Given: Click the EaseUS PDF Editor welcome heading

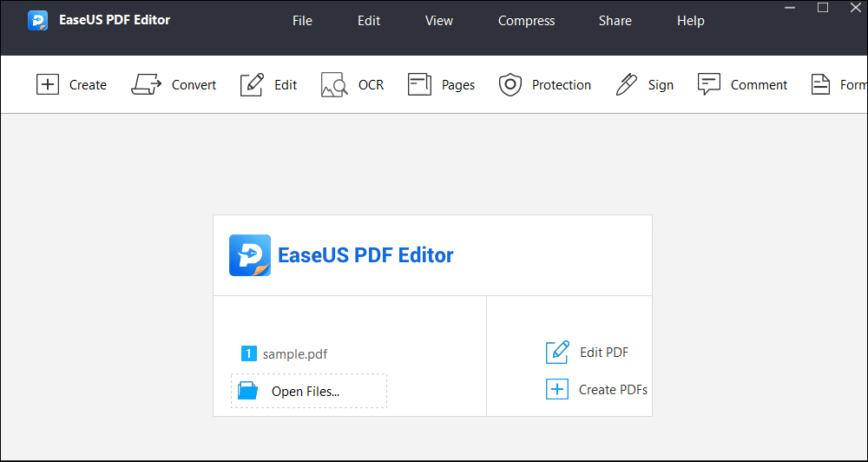Looking at the screenshot, I should pos(365,255).
